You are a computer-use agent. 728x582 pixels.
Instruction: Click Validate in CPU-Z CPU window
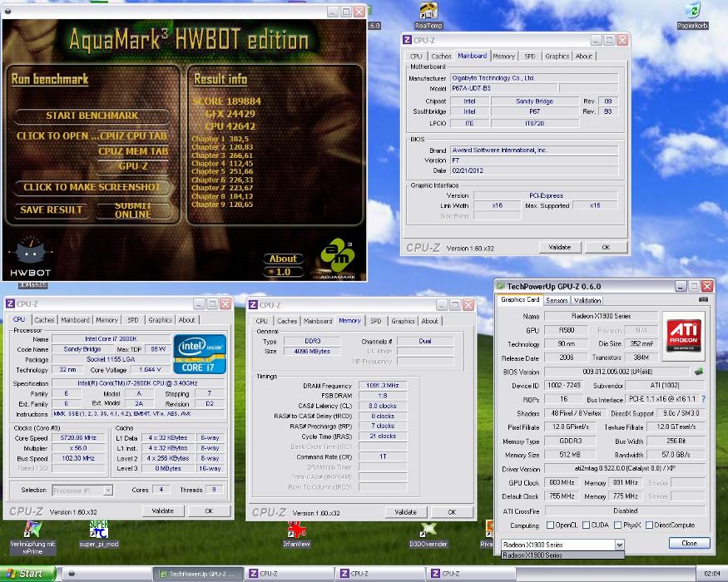pyautogui.click(x=163, y=510)
